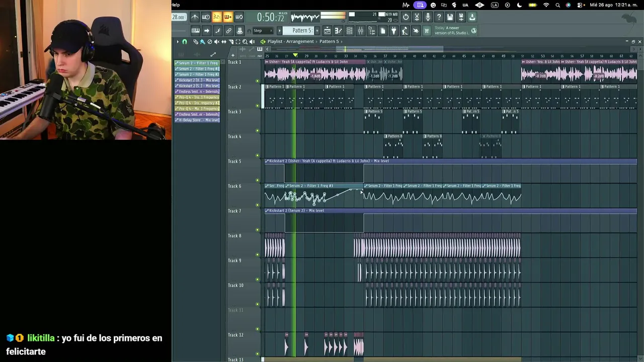Mute Track 8 using its green dot

click(x=258, y=254)
